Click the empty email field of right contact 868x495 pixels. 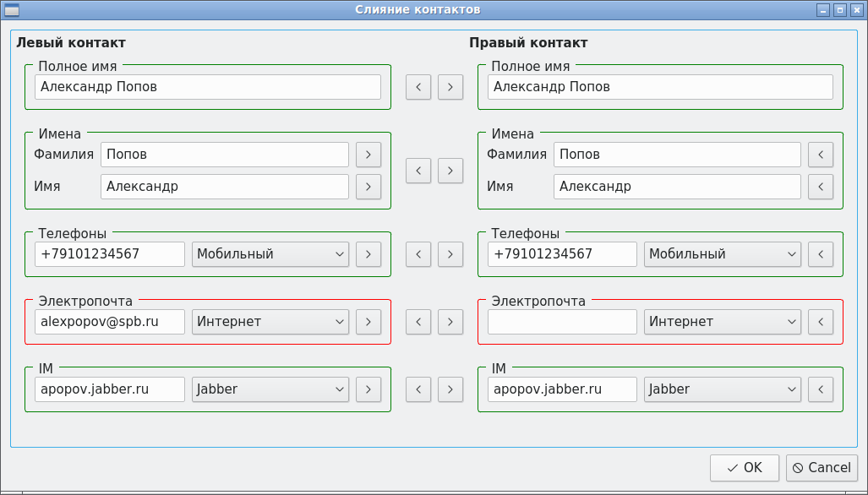coord(561,322)
